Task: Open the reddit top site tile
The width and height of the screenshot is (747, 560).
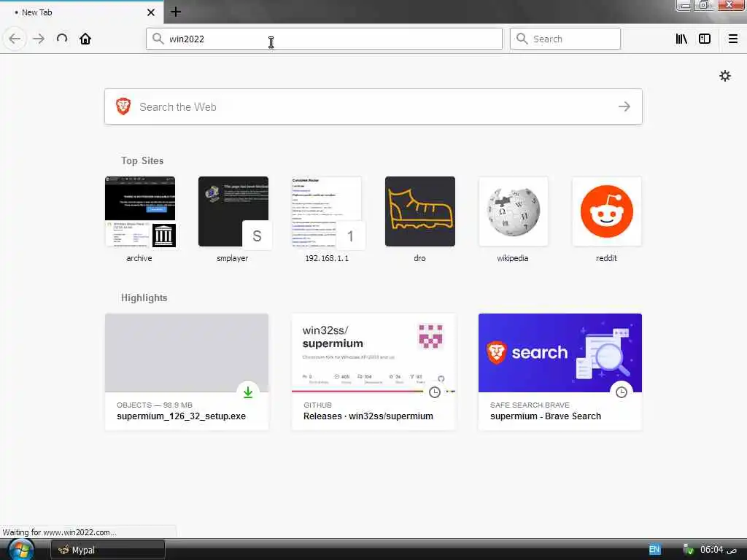Action: click(x=607, y=211)
